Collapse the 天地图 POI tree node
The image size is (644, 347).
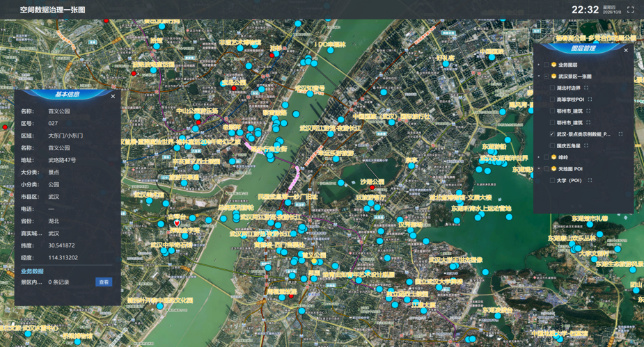point(539,168)
